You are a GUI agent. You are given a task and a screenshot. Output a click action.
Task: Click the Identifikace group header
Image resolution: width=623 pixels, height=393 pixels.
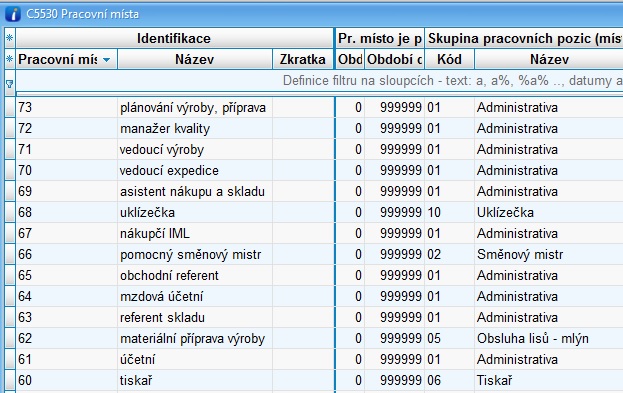pos(174,38)
